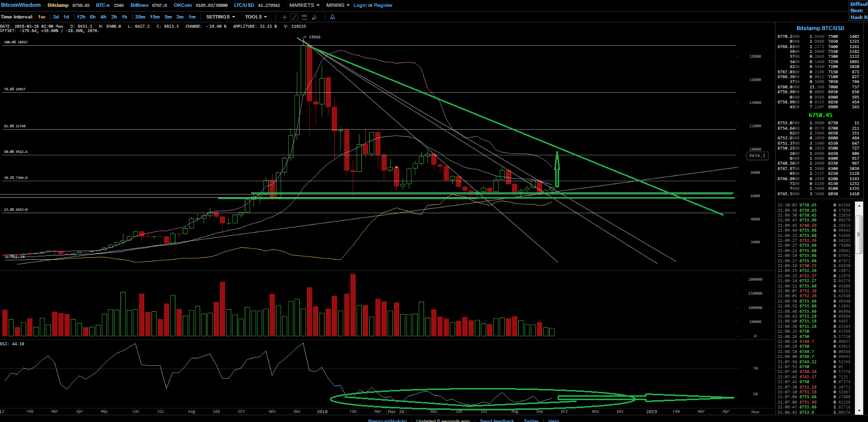Click the Now label on time axis
The height and width of the screenshot is (422, 868).
pyautogui.click(x=755, y=412)
